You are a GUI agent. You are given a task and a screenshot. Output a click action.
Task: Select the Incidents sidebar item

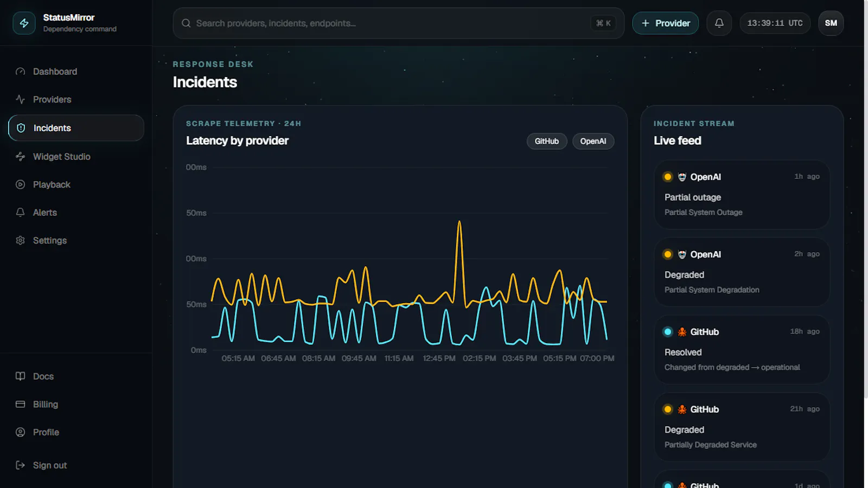(x=76, y=128)
